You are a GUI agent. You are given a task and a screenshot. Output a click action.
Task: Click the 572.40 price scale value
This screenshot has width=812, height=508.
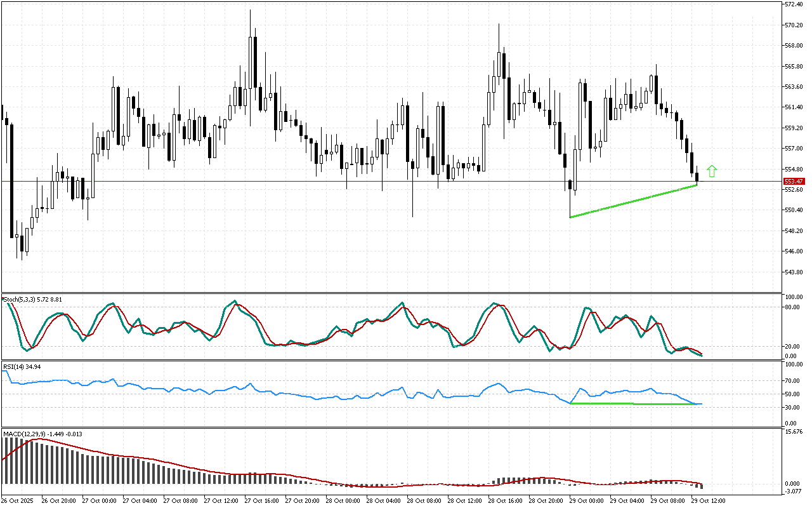click(794, 4)
